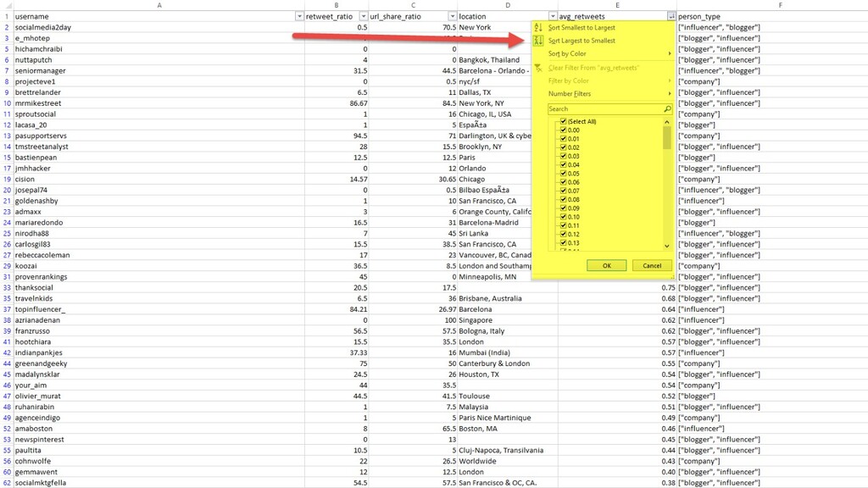The image size is (868, 488).
Task: Open the location column filter dropdown
Action: tap(553, 17)
